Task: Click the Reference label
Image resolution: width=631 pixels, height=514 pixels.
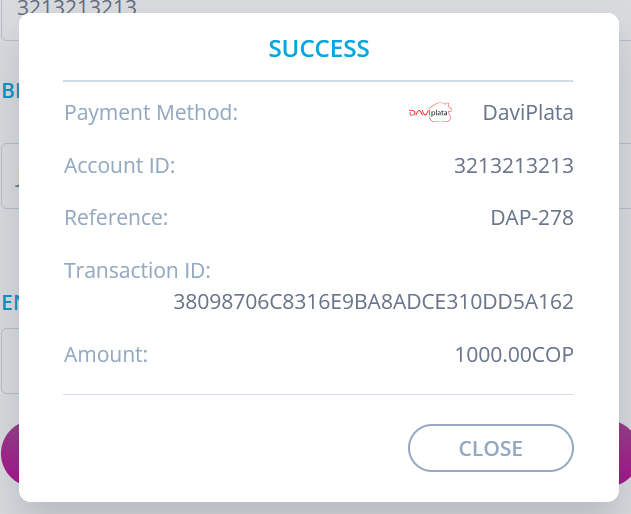Action: click(x=116, y=217)
